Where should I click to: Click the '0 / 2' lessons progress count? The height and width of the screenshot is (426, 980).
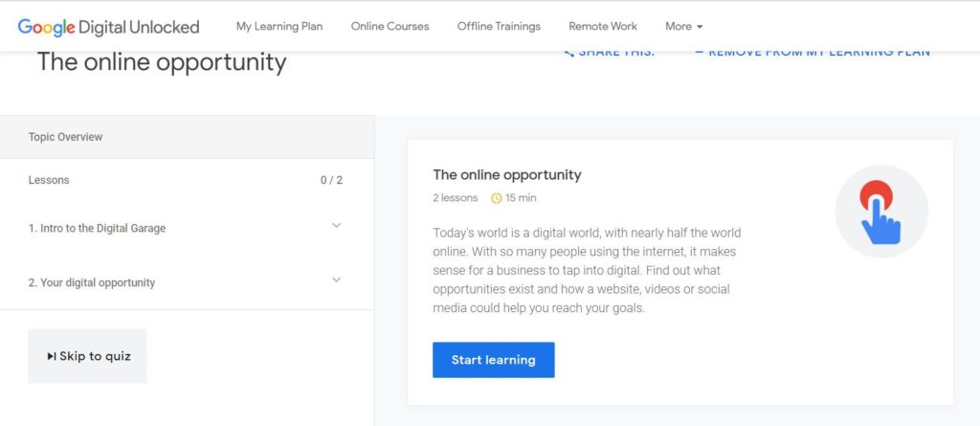[x=331, y=180]
